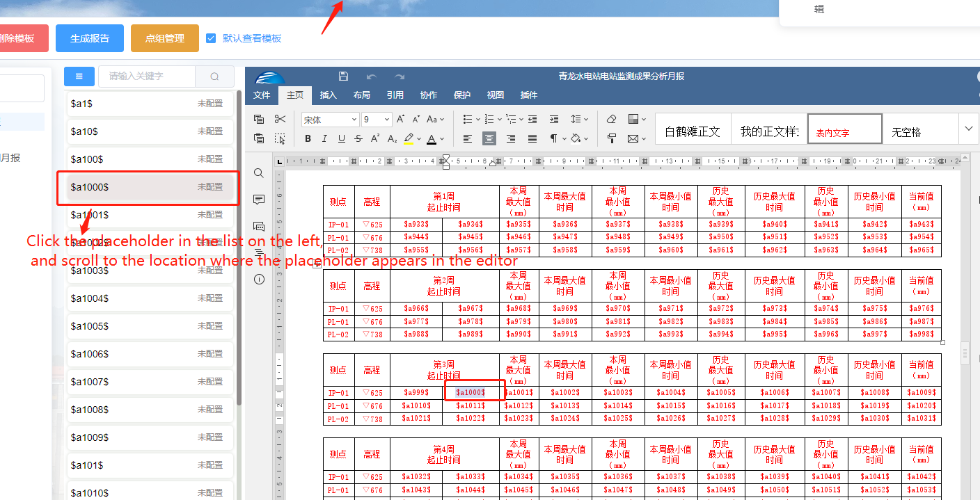Open the comments panel in editor sidebar
The image size is (980, 500).
tap(259, 200)
